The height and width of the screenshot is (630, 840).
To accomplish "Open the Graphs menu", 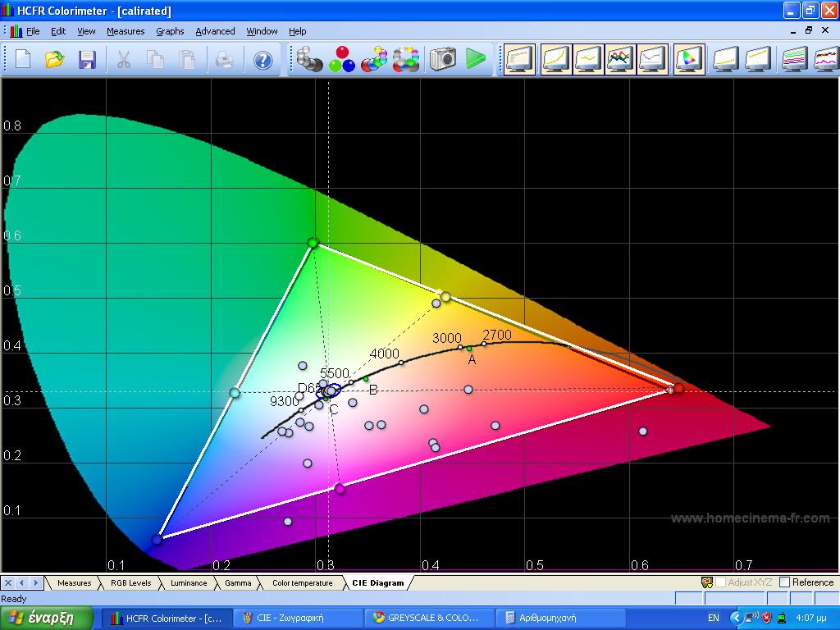I will 170,31.
